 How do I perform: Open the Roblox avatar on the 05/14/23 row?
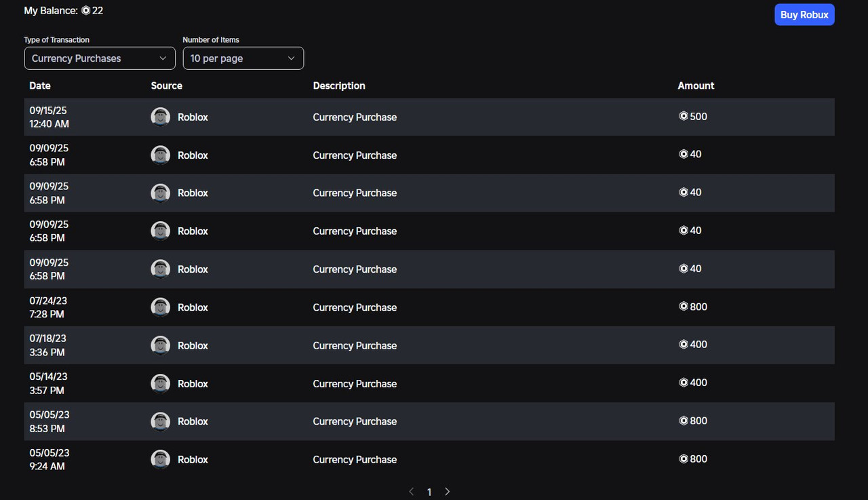160,383
